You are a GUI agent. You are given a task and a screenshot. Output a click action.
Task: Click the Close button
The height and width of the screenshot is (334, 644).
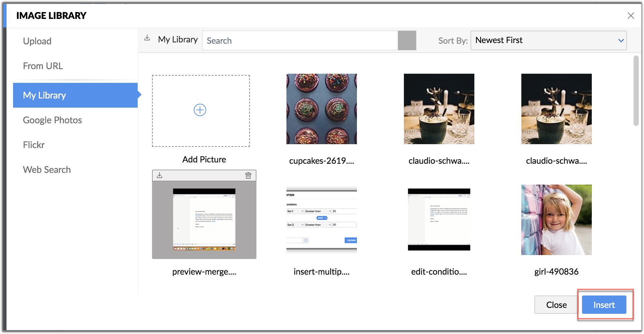point(556,305)
